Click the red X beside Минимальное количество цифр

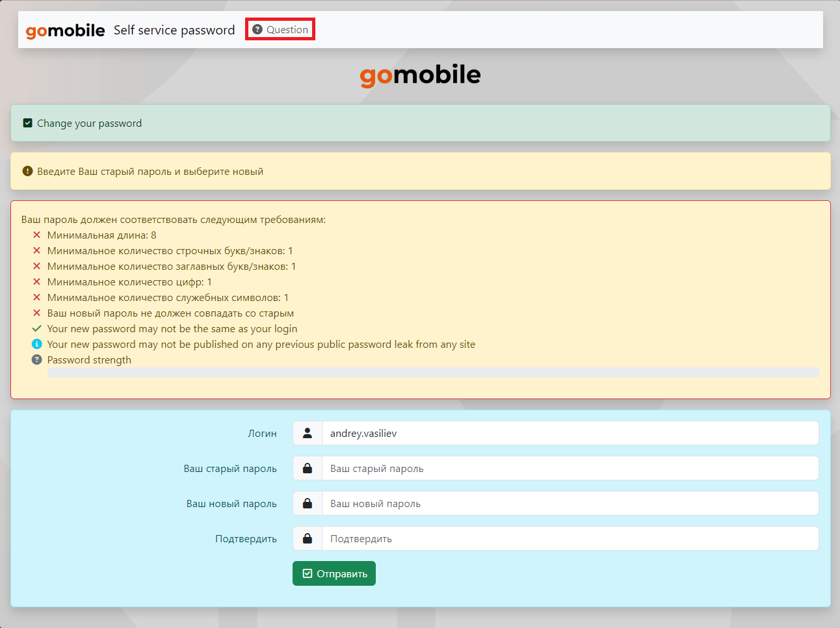pyautogui.click(x=37, y=282)
